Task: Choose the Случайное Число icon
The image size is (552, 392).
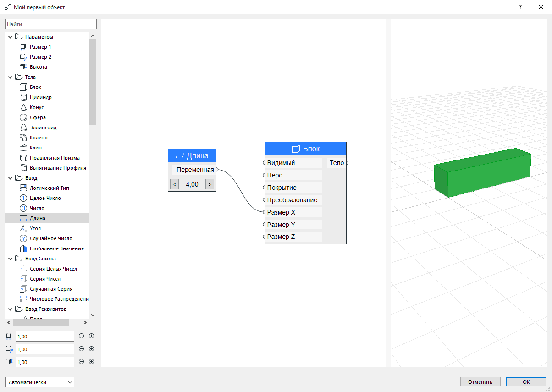Action: (23, 238)
